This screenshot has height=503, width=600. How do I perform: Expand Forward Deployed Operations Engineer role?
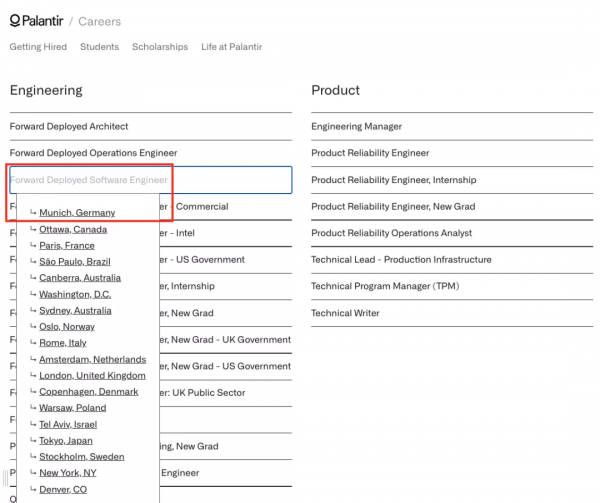click(151, 153)
